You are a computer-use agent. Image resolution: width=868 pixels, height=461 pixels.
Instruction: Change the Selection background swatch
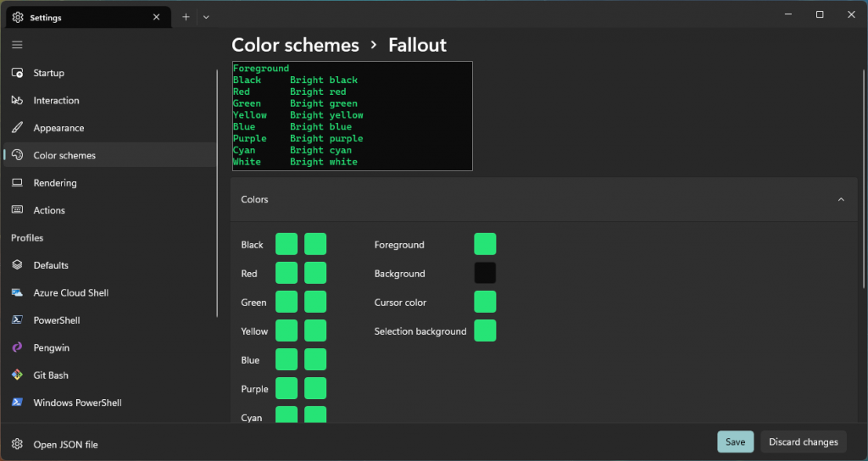pos(485,330)
